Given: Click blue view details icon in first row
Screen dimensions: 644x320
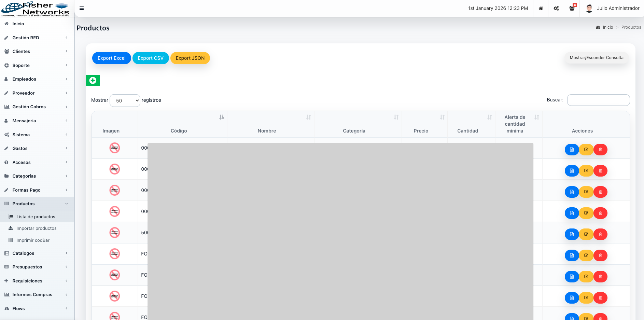Looking at the screenshot, I should (x=572, y=150).
